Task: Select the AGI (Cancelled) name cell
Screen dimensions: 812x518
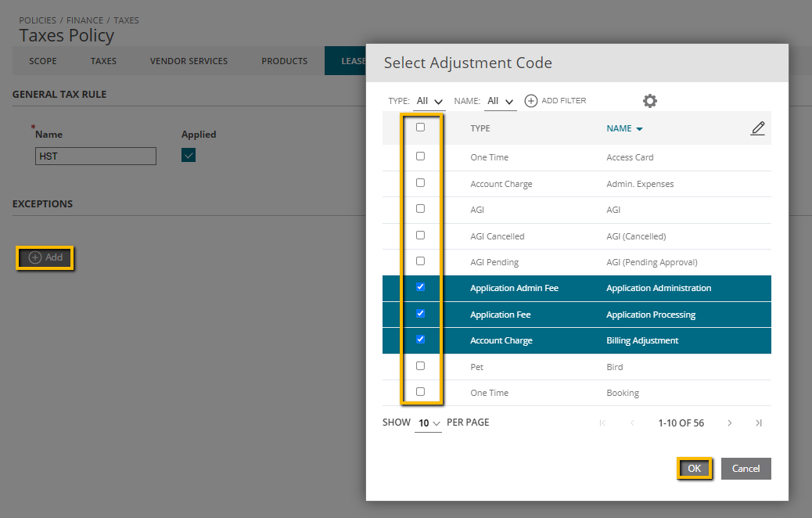Action: point(636,236)
